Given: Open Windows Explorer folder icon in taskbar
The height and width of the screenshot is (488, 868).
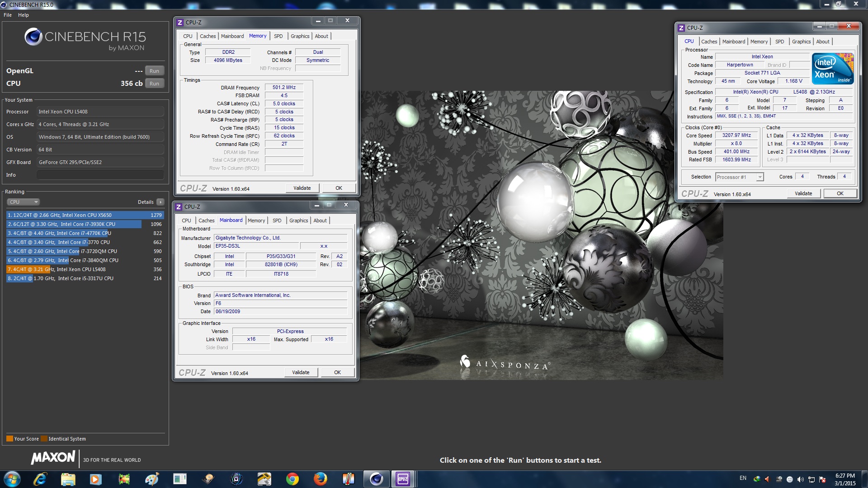Looking at the screenshot, I should 68,479.
